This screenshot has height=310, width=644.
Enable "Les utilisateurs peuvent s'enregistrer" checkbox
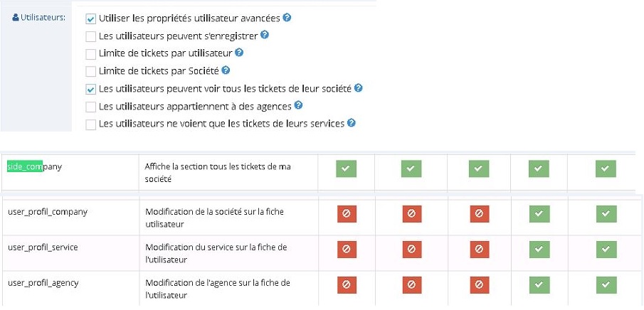[90, 36]
